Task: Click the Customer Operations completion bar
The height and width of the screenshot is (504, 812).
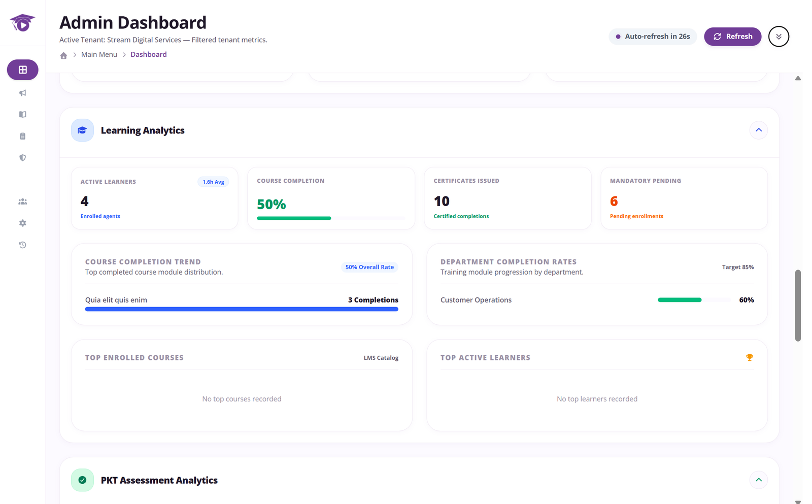Action: click(x=694, y=300)
